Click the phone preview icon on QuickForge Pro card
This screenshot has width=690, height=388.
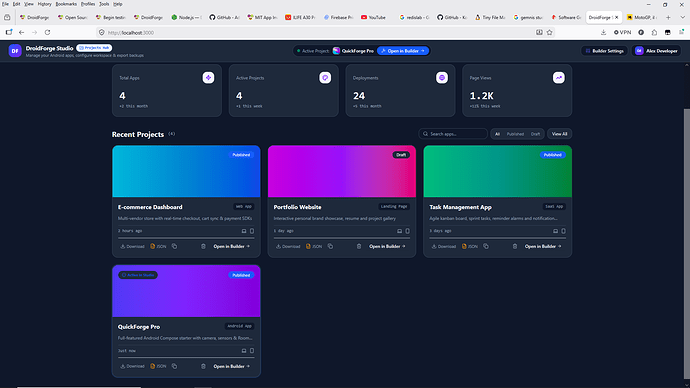[252, 351]
